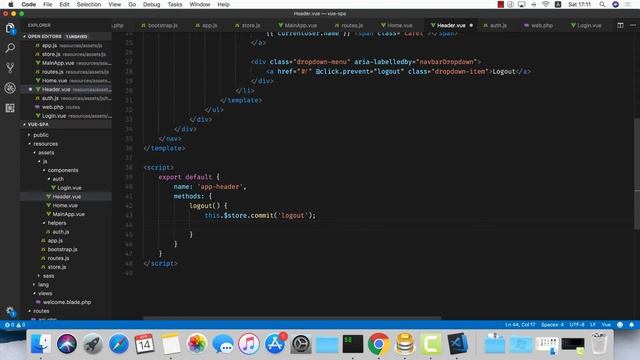
Task: Open the editor More Actions ellipsis
Action: 633,25
